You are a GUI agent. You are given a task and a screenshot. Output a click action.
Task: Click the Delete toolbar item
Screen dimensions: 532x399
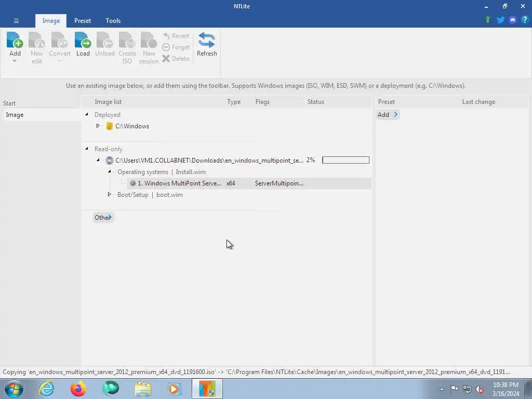tap(176, 58)
